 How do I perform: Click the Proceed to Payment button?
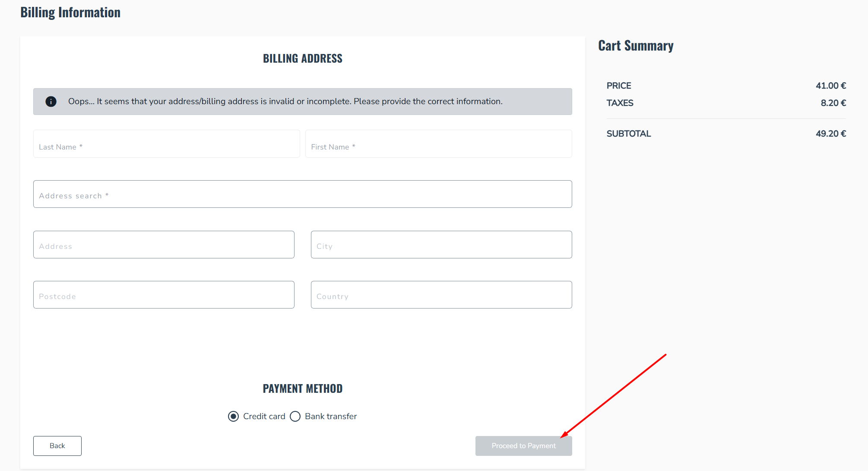(x=524, y=446)
